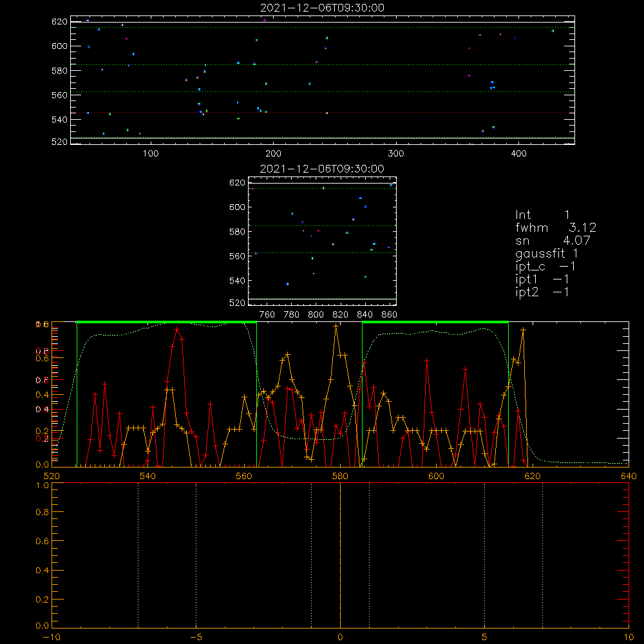Click x-axis label 100 of the wide scatter plot
This screenshot has width=644, height=644.
coord(151,154)
